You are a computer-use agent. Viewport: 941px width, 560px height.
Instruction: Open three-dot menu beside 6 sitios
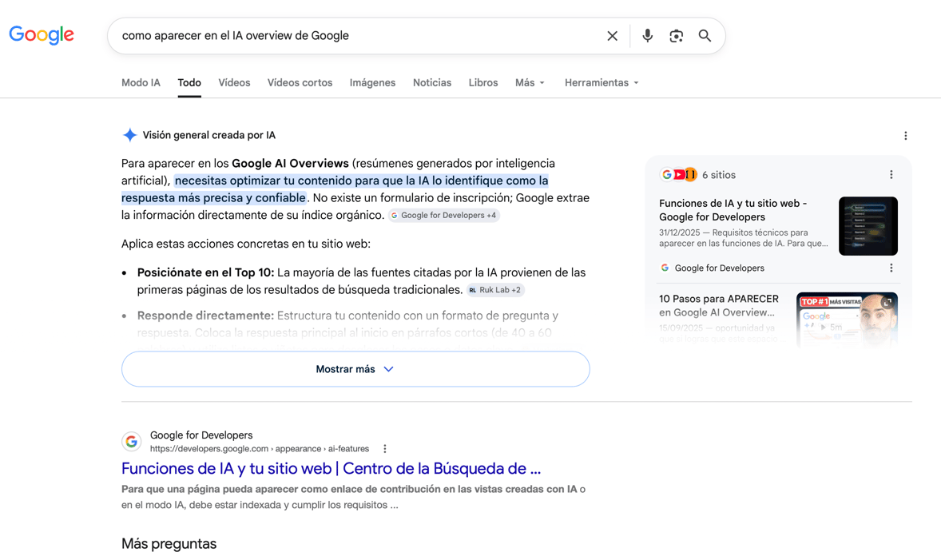(891, 175)
